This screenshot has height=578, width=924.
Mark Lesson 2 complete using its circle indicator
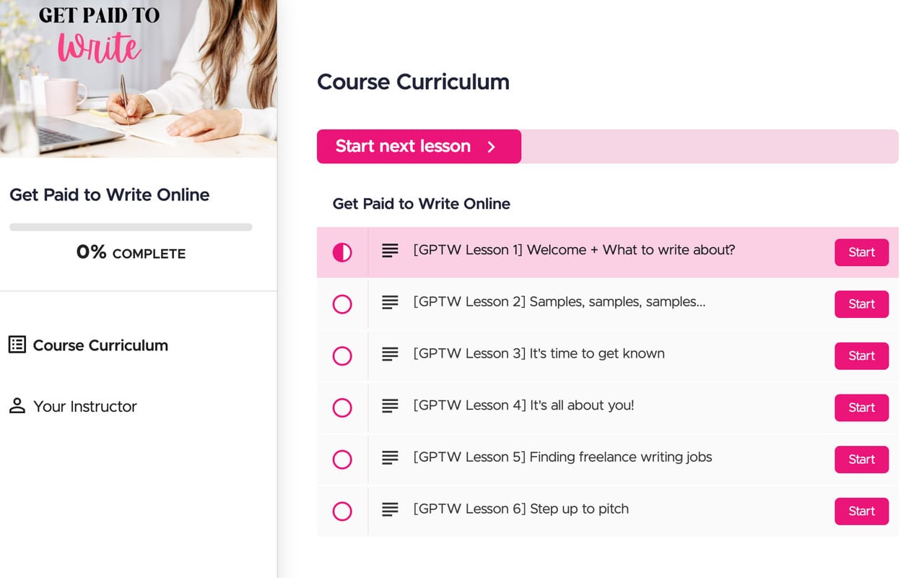342,304
